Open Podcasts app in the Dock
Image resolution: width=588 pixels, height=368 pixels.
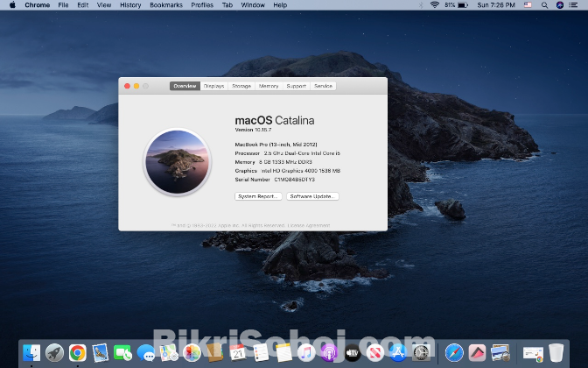pos(329,353)
